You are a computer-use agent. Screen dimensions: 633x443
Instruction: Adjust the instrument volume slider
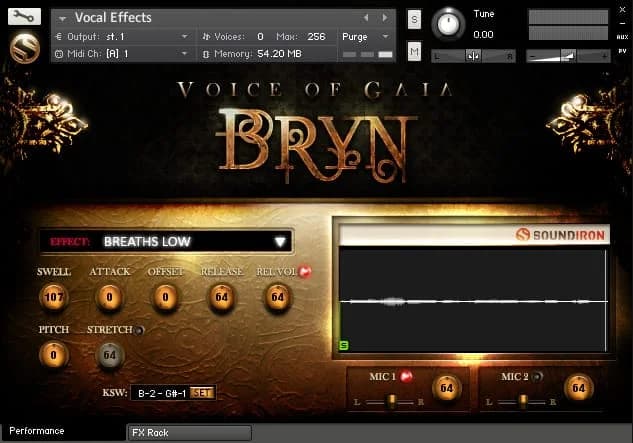tap(568, 56)
